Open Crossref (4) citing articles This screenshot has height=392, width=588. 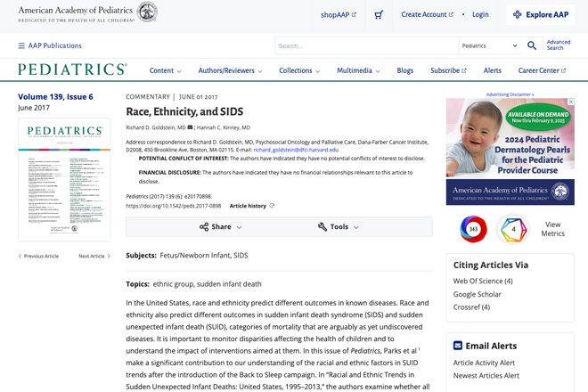(x=471, y=307)
